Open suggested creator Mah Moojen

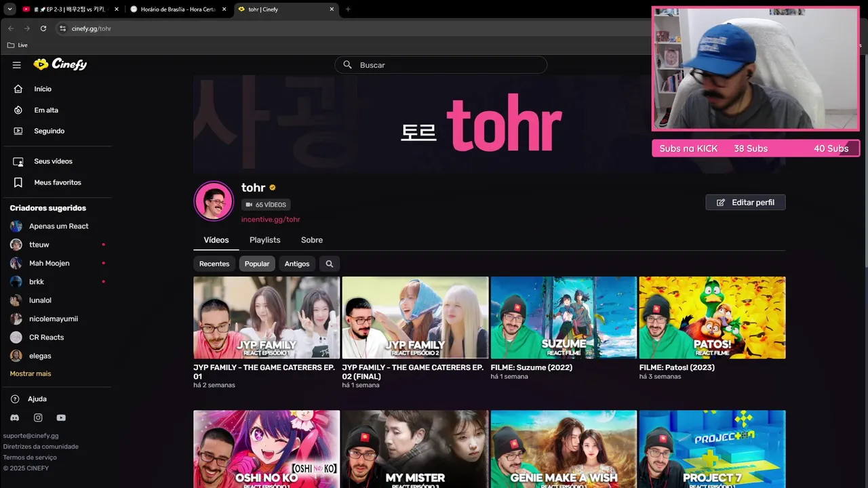(x=49, y=263)
